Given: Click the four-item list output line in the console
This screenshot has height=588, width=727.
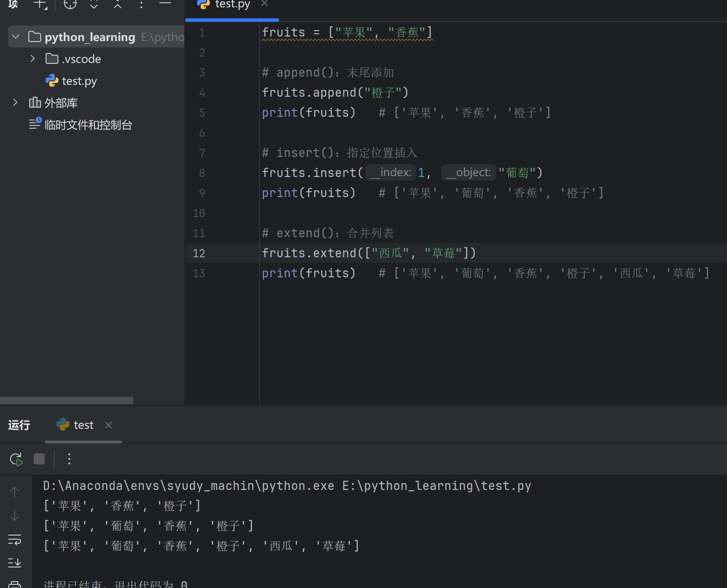Looking at the screenshot, I should click(148, 526).
